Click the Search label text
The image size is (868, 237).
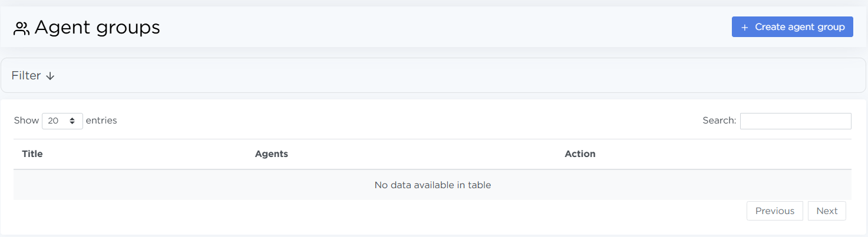[719, 121]
